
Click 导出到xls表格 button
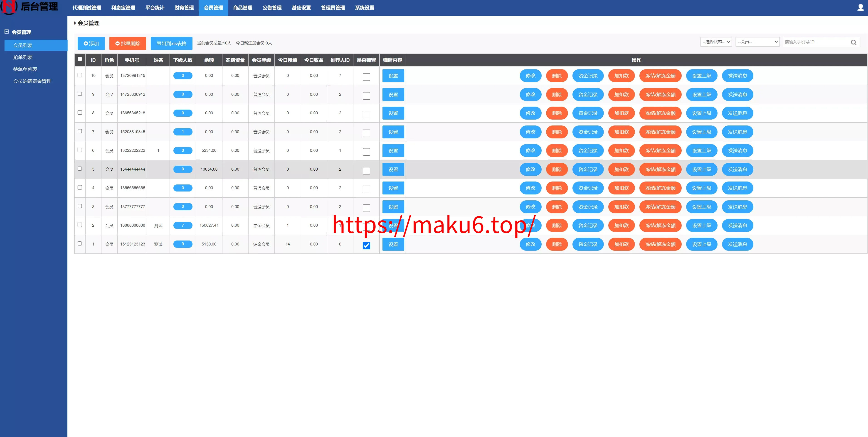pos(171,44)
